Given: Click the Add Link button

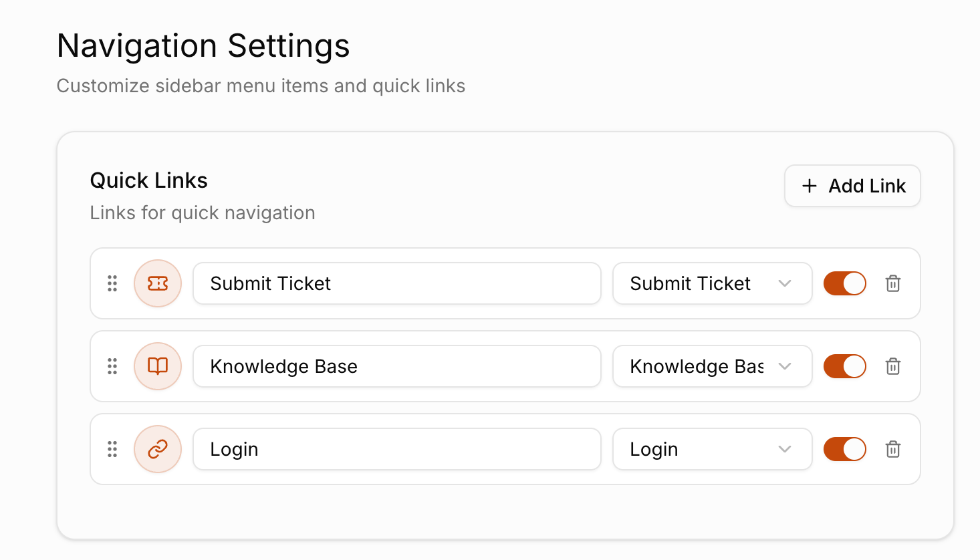Looking at the screenshot, I should point(852,186).
